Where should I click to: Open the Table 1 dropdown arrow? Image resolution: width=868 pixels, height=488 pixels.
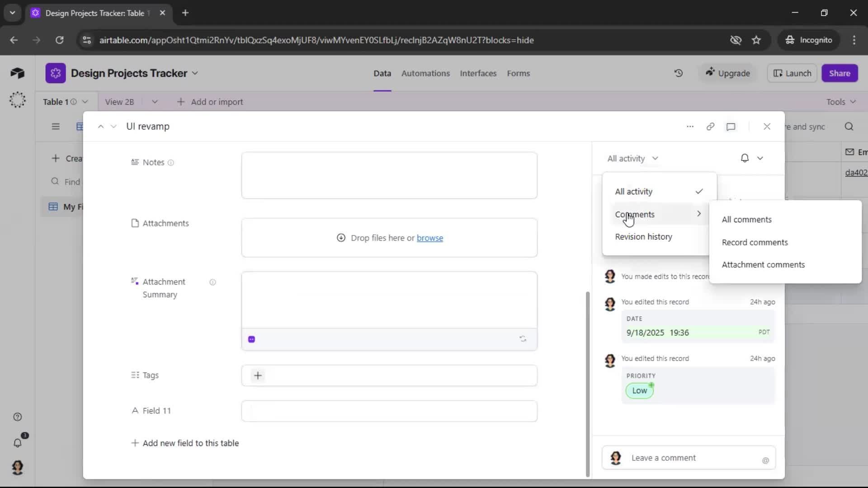85,102
